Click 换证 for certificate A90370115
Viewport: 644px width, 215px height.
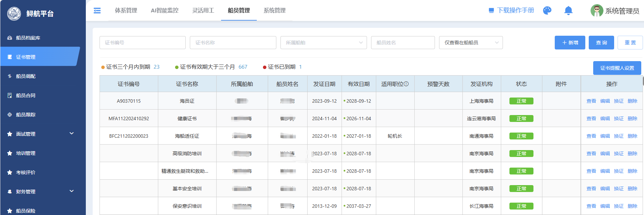619,101
